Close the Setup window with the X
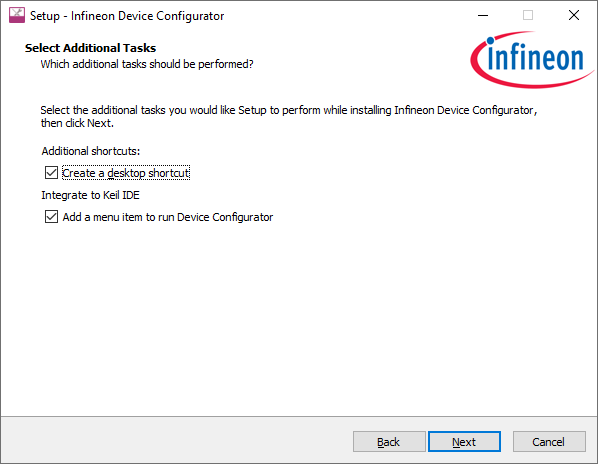The image size is (598, 464). coord(574,15)
